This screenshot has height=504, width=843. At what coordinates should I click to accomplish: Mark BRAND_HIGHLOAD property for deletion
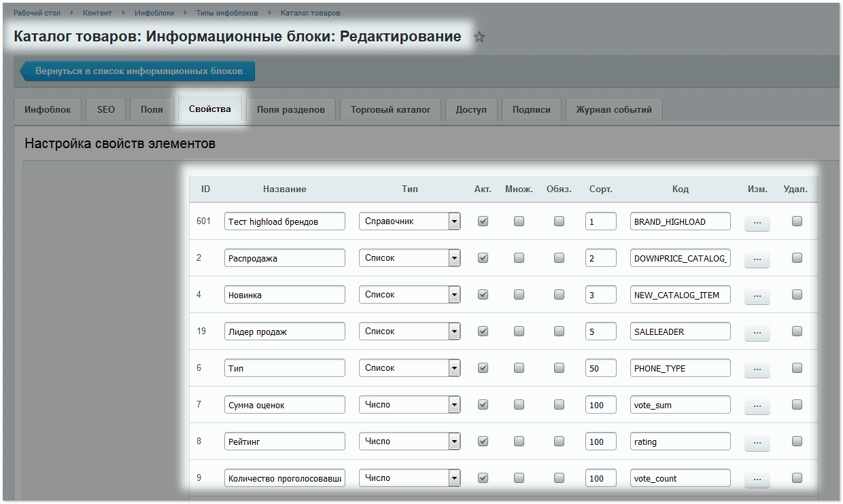coord(797,221)
